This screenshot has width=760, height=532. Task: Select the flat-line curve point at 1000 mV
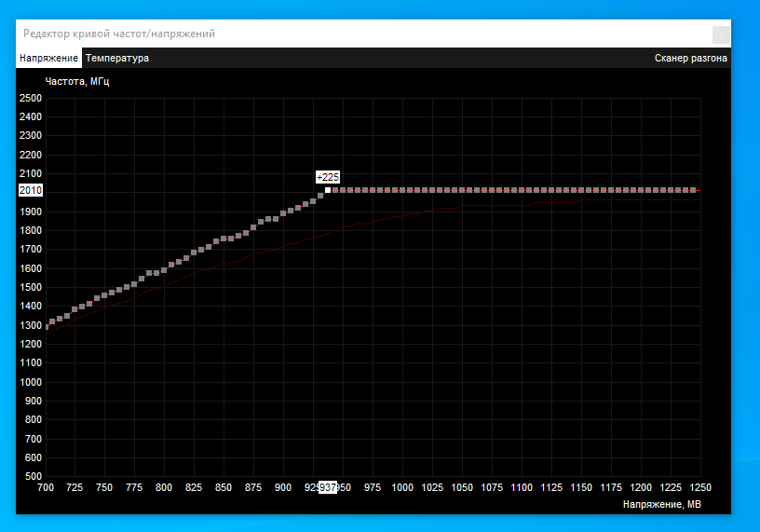click(x=402, y=190)
